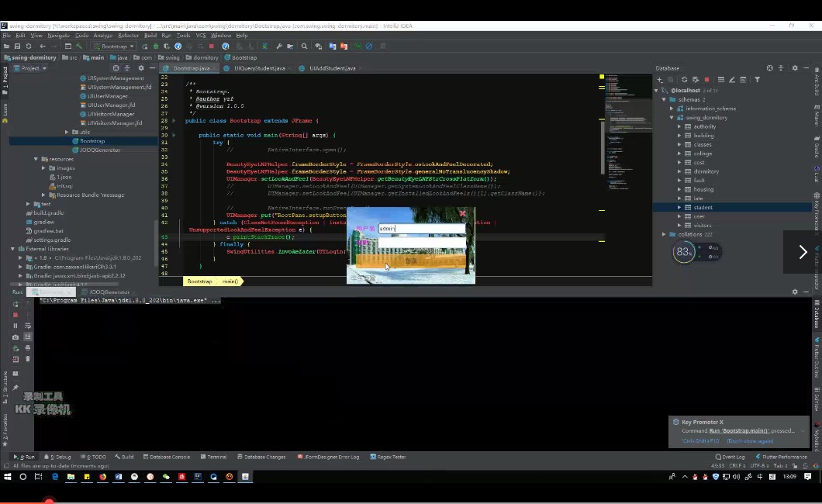
Task: Open the Project panel gear settings
Action: 140,68
